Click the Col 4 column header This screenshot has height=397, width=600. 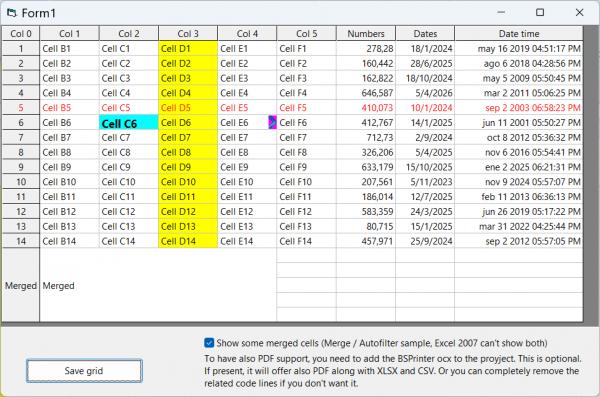coord(247,34)
